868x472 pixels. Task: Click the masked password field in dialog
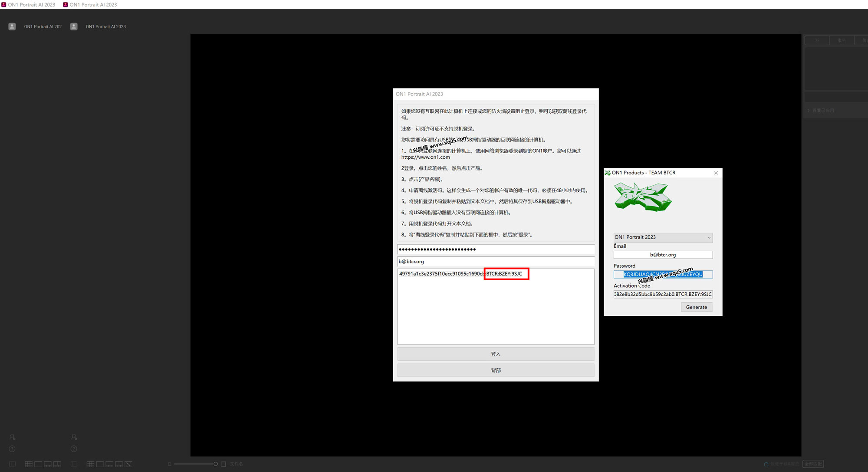click(x=496, y=249)
